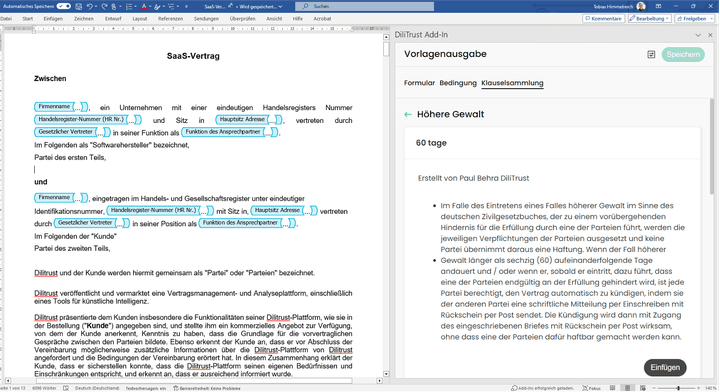Screen dimensions: 720x392
Task: Open the Bearbeitung mode dropdown
Action: click(x=650, y=18)
